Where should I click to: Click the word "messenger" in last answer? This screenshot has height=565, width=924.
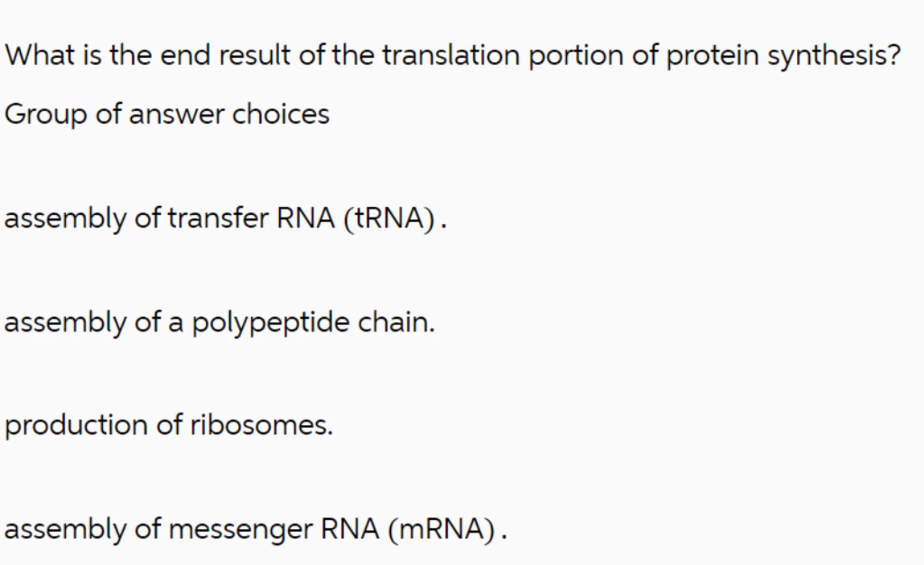240,529
